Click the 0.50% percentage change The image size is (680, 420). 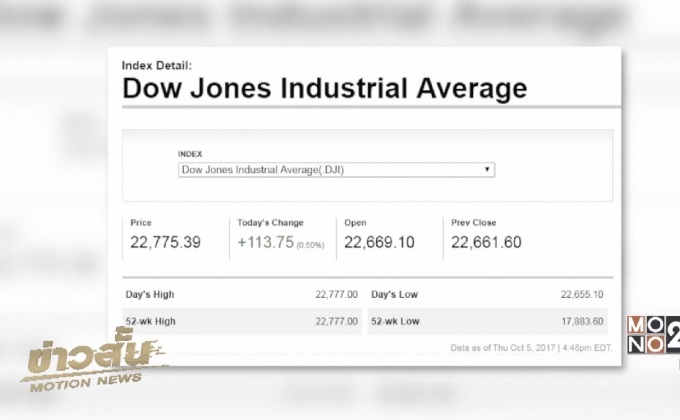click(311, 245)
